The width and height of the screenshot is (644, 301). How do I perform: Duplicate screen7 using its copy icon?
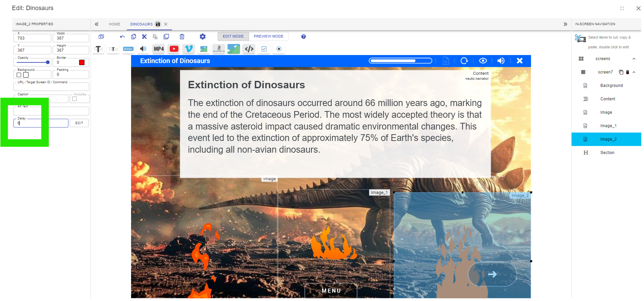coord(621,72)
